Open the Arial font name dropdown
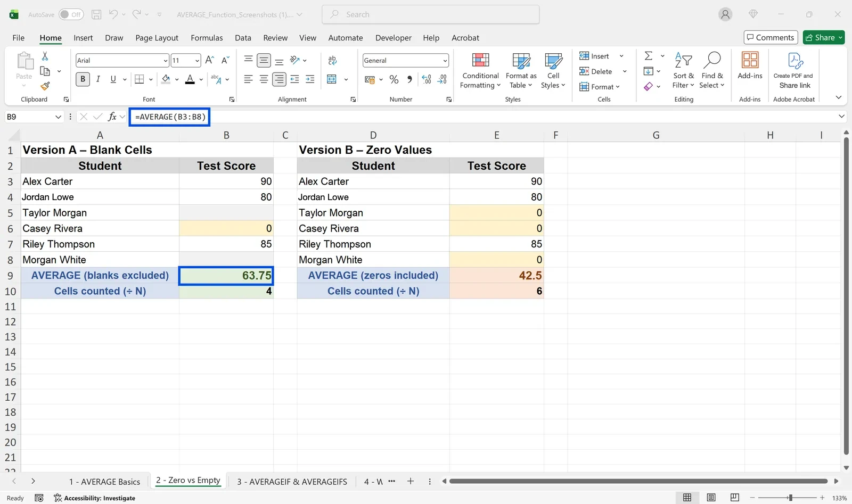Viewport: 852px width, 504px height. [166, 61]
